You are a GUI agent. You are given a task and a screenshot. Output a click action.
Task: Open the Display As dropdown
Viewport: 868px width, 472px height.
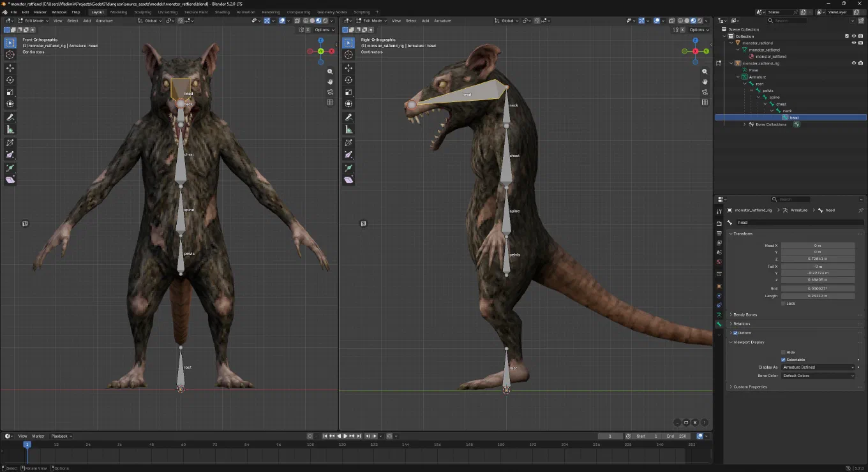(818, 367)
